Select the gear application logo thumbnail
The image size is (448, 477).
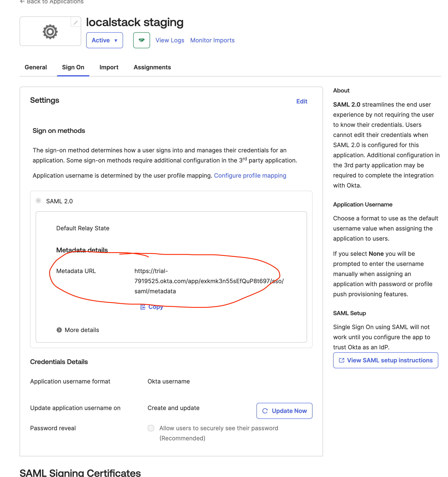coord(50,31)
